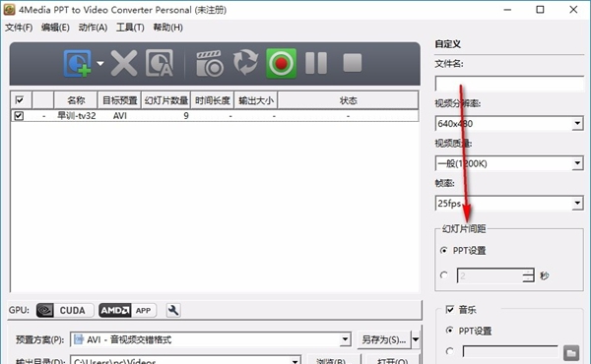Select PPT设置 radio under 幻灯片间距
The width and height of the screenshot is (591, 364).
[x=443, y=250]
